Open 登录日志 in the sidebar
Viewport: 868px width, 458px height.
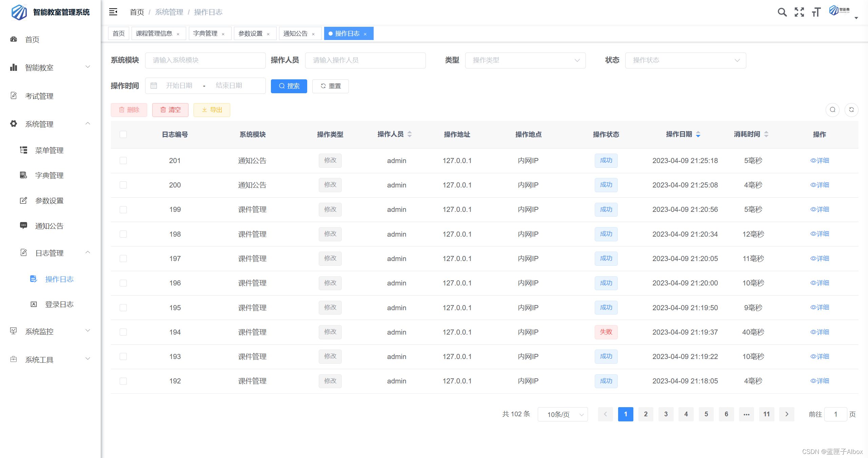click(59, 304)
